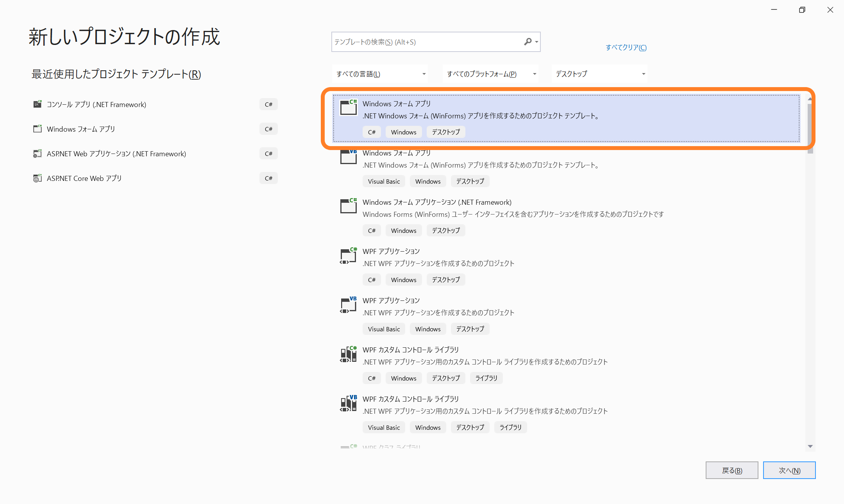This screenshot has width=844, height=504.
Task: Click the C# tag of C# WPF アプリケーション
Action: (x=372, y=280)
